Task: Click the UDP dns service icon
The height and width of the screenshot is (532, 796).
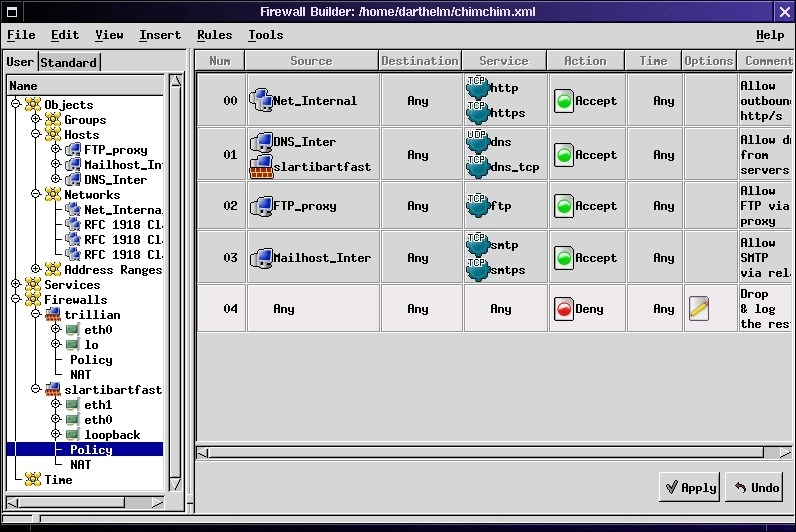Action: tap(477, 142)
